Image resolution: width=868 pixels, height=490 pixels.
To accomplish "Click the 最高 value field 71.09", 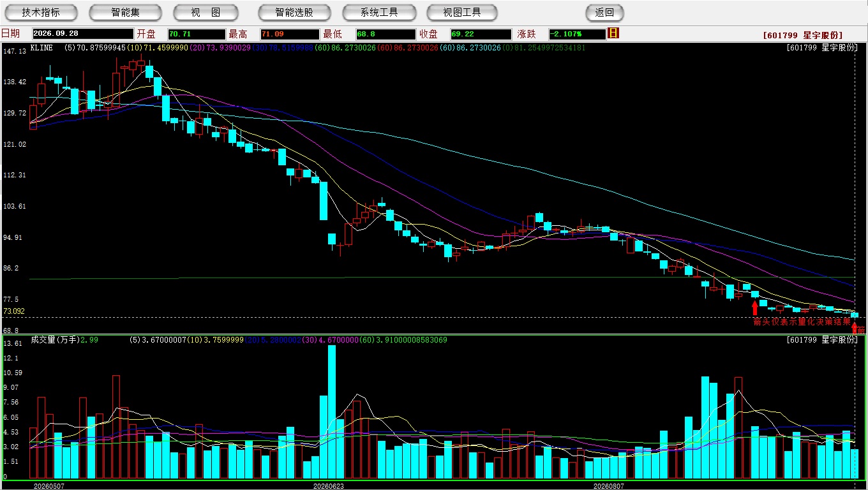I will tap(290, 34).
